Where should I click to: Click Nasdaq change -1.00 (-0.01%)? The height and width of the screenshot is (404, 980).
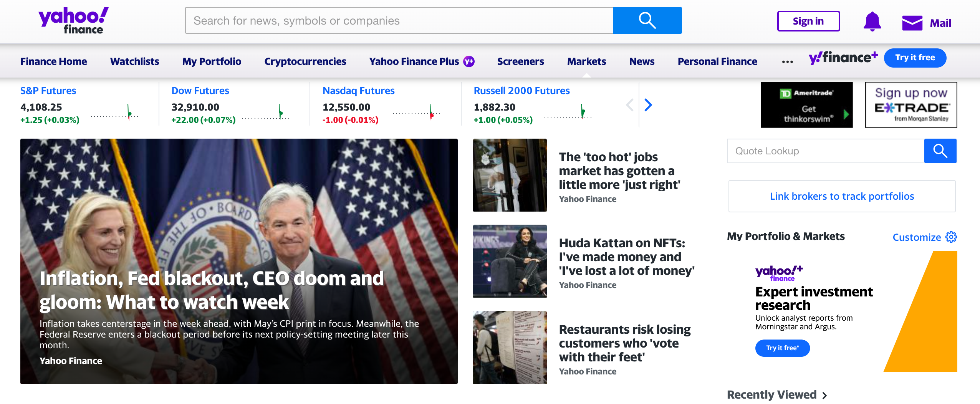pos(351,120)
